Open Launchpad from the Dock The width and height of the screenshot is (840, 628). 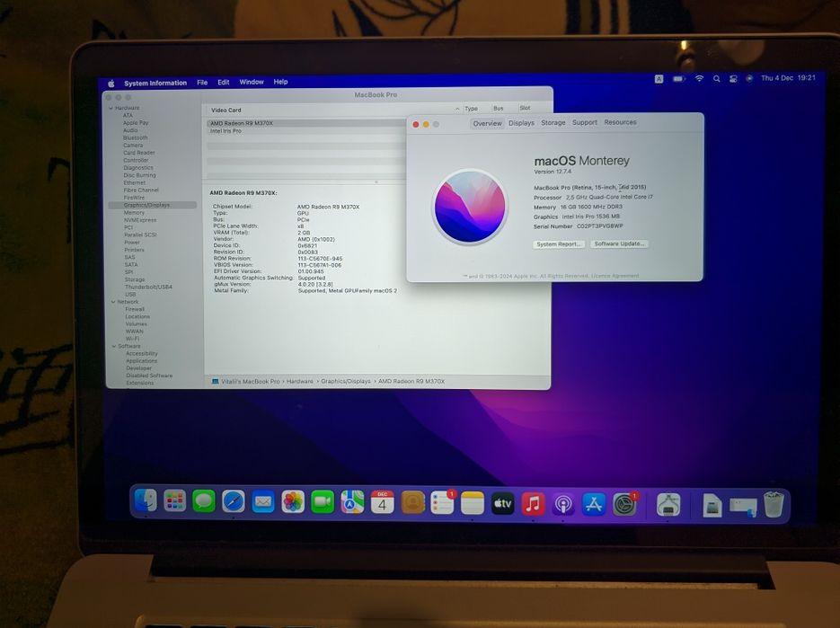[x=174, y=501]
